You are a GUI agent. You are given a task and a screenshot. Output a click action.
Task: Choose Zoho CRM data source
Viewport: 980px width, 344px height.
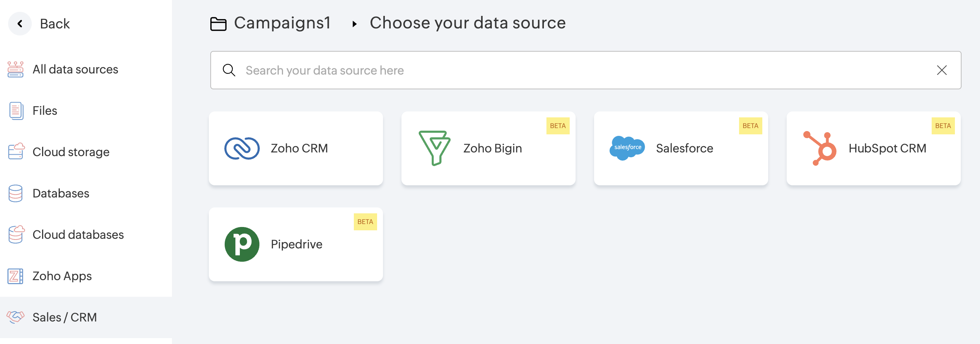pyautogui.click(x=296, y=148)
